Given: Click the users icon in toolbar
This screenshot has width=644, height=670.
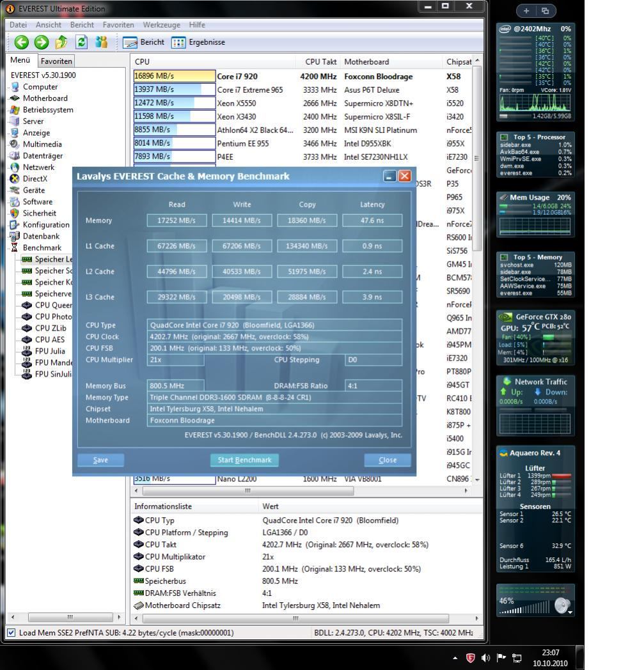Looking at the screenshot, I should pyautogui.click(x=101, y=42).
